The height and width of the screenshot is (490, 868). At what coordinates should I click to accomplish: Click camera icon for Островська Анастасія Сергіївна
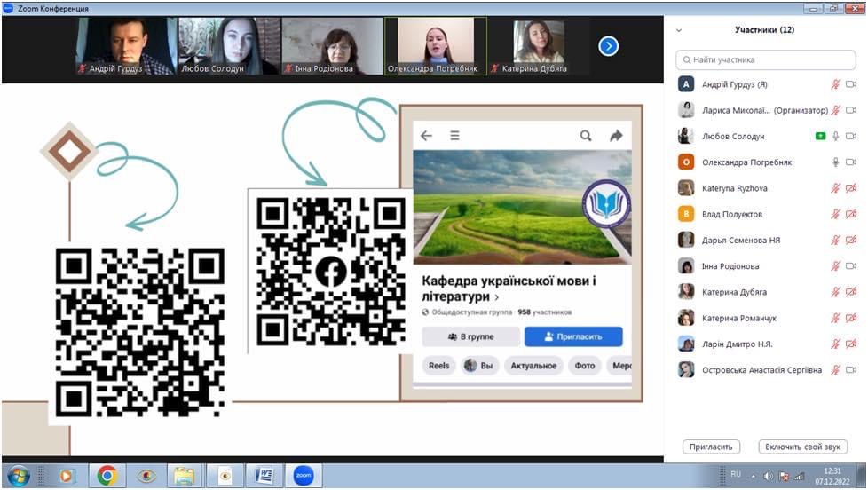pos(851,370)
